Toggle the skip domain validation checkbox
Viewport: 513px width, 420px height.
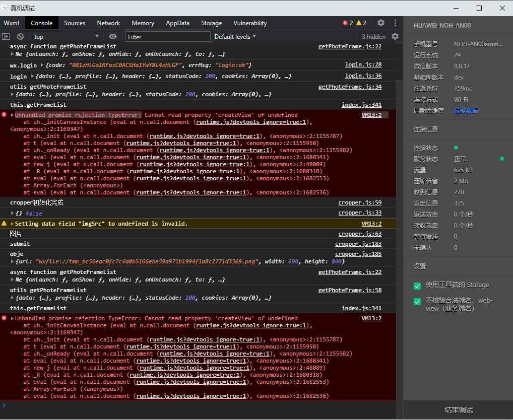[x=417, y=301]
